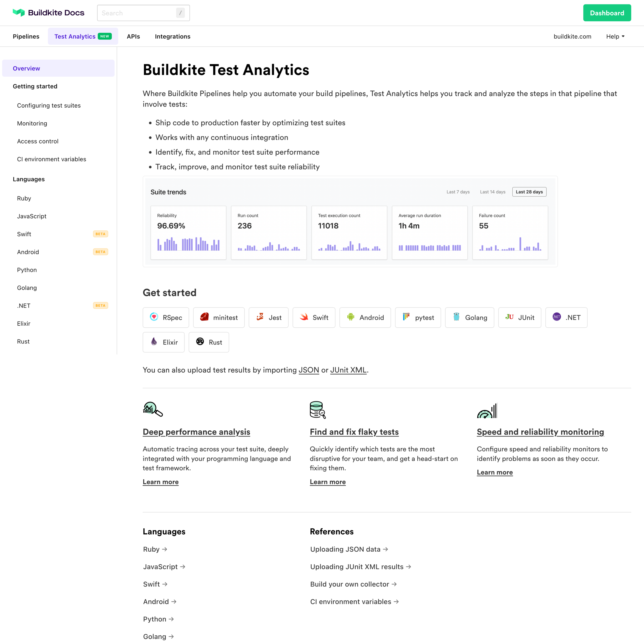The height and width of the screenshot is (644, 644).
Task: Open Deep performance analysis heading link
Action: pos(196,432)
